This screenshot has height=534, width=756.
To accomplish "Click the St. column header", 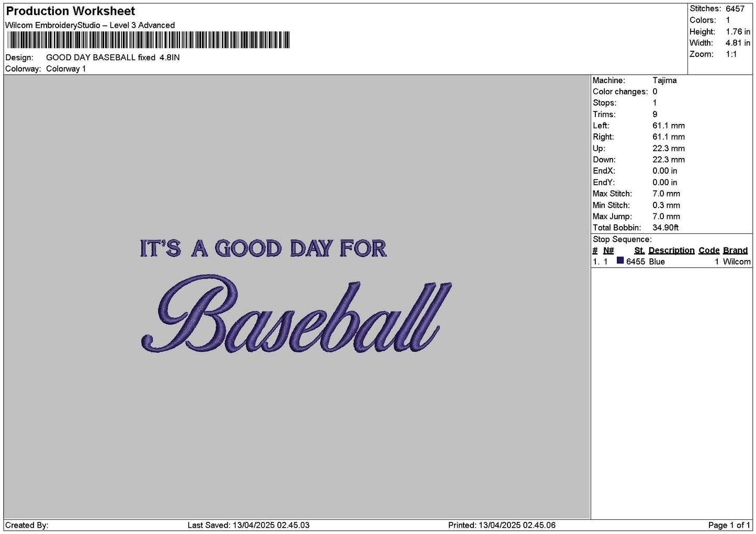I will click(639, 251).
